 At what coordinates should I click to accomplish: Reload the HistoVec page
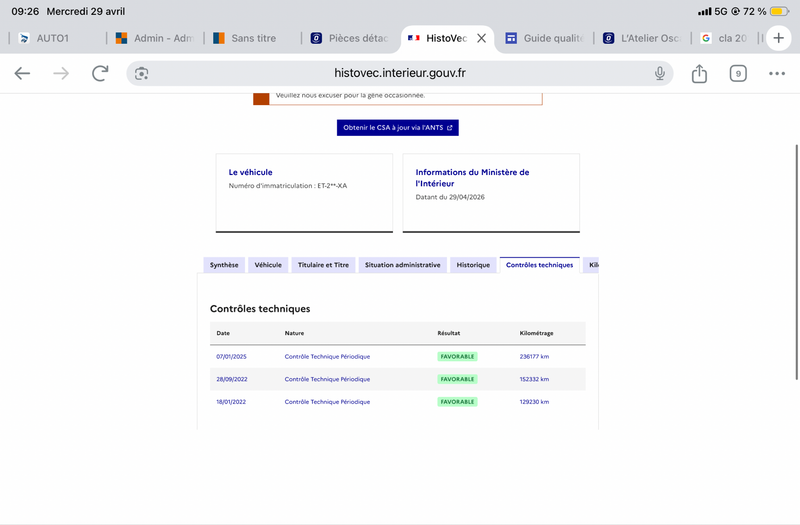(100, 73)
